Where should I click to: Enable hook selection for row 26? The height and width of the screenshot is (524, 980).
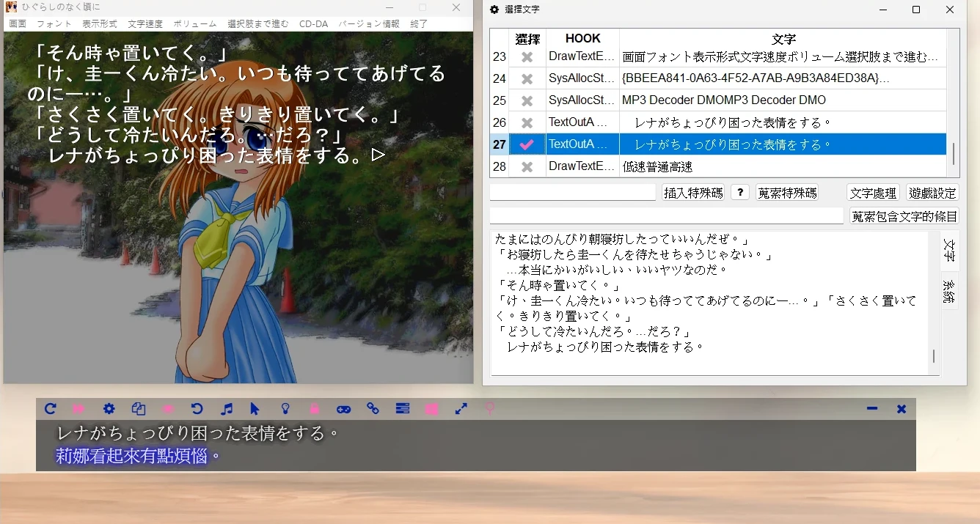coord(527,122)
